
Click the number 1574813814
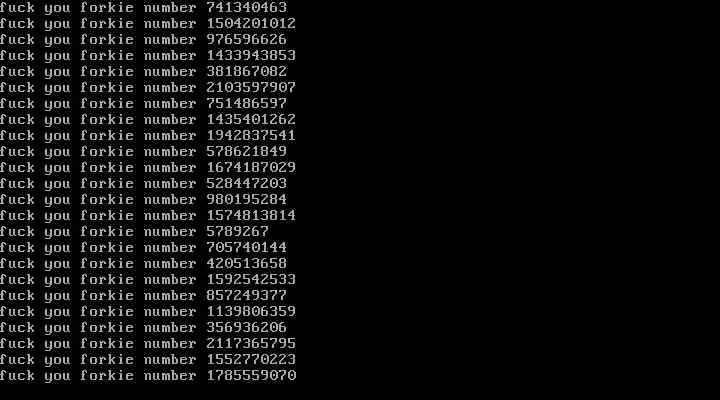[x=251, y=215]
